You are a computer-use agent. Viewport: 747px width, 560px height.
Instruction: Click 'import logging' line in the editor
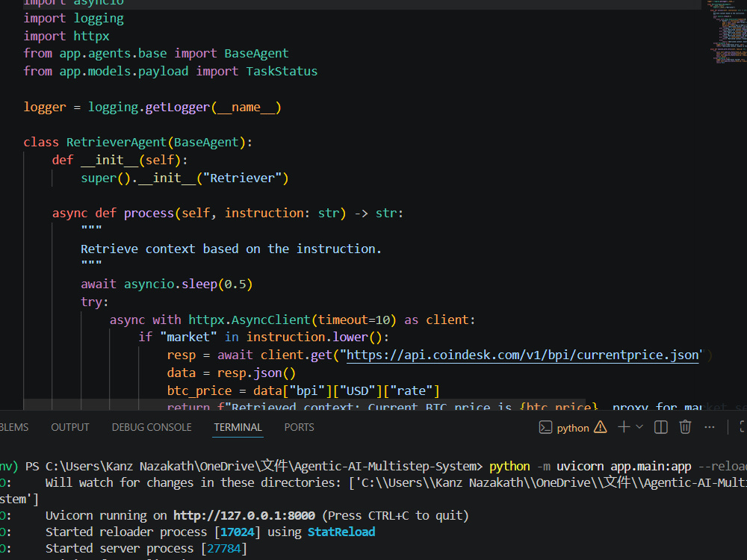73,19
